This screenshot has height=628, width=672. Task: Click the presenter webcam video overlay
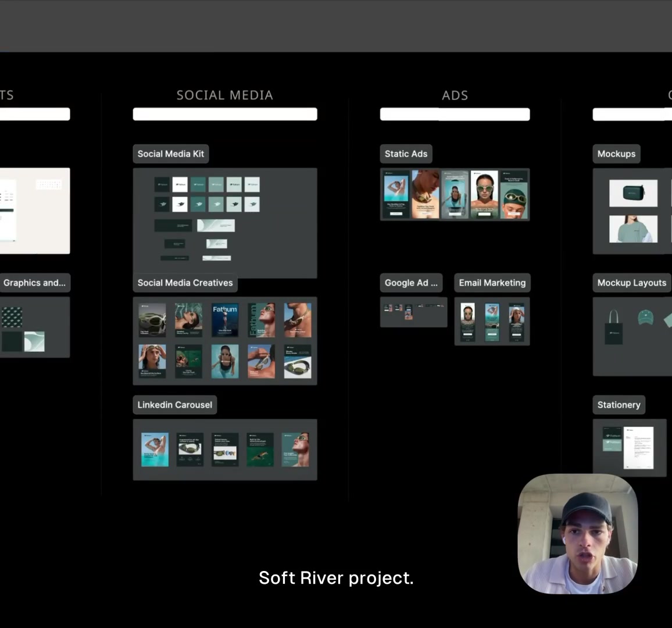[x=578, y=534]
